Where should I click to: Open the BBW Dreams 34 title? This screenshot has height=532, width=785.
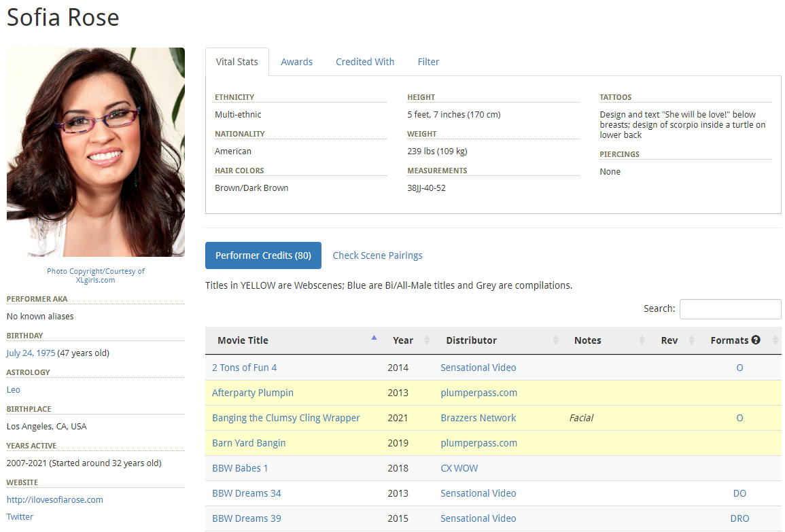pyautogui.click(x=246, y=493)
